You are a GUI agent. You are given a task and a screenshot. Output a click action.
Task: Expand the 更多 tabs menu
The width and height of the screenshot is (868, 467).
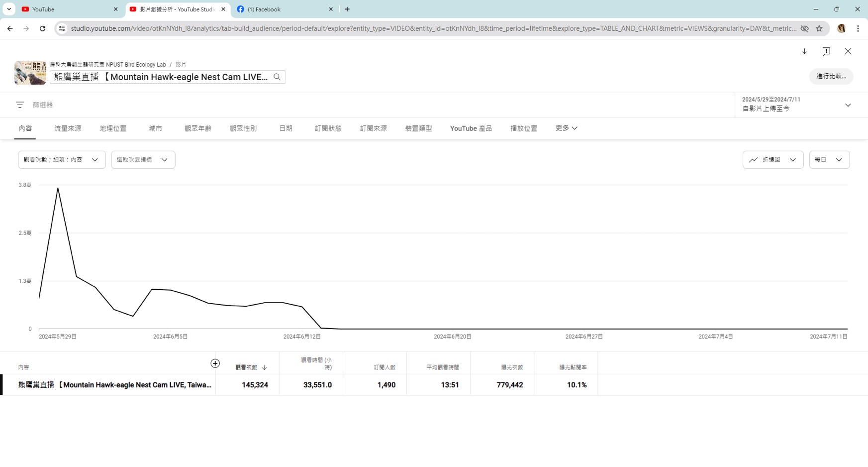click(566, 128)
